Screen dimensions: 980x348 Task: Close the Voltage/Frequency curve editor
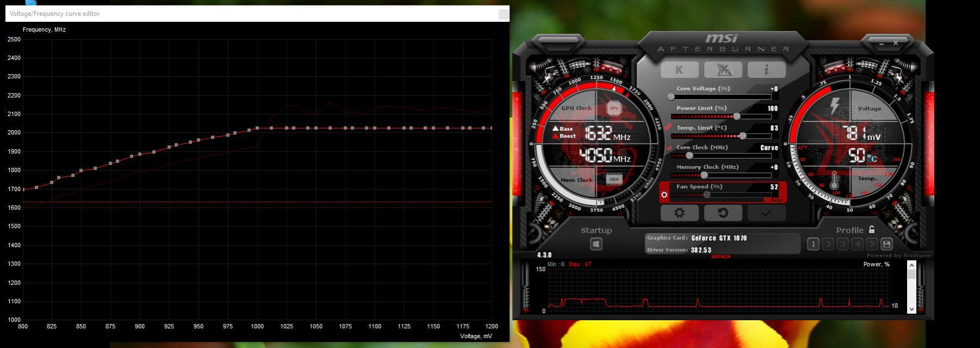(x=504, y=14)
